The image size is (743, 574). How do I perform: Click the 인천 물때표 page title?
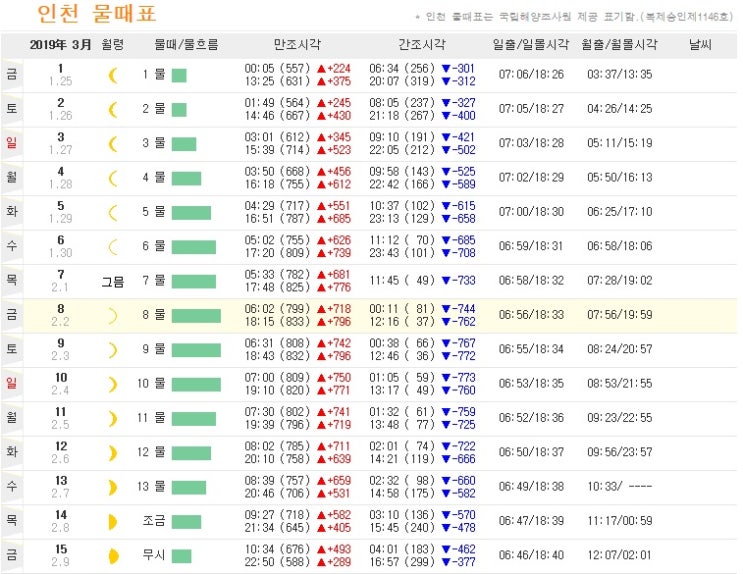pyautogui.click(x=97, y=13)
